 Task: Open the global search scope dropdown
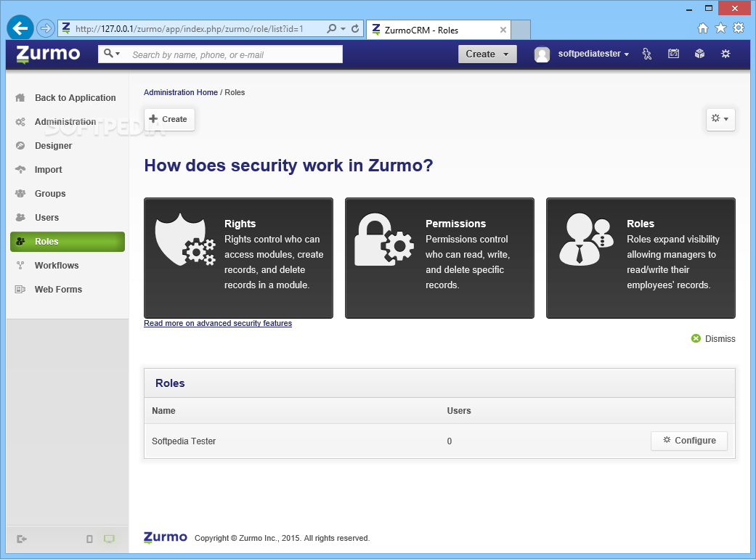point(112,54)
